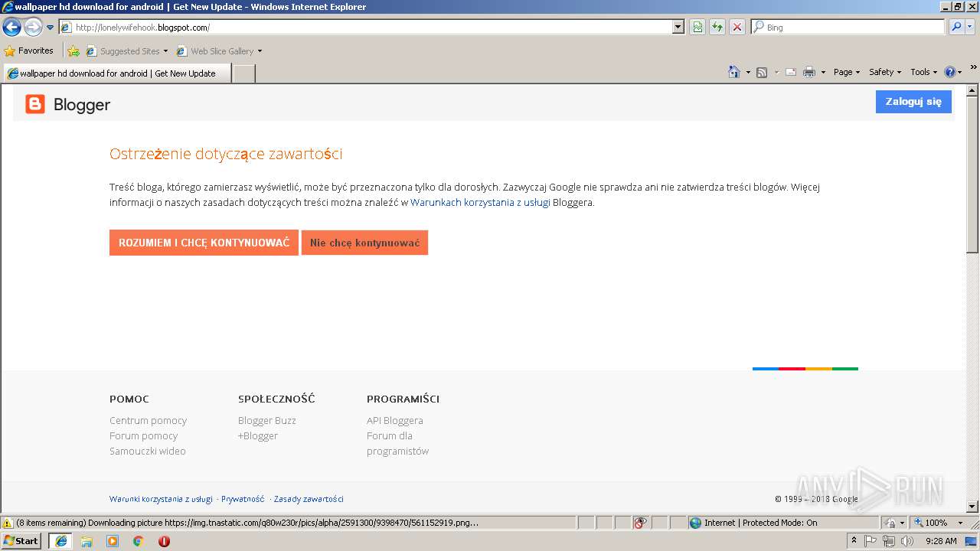Open the Help question mark menu
This screenshot has height=551, width=980.
coord(953,72)
